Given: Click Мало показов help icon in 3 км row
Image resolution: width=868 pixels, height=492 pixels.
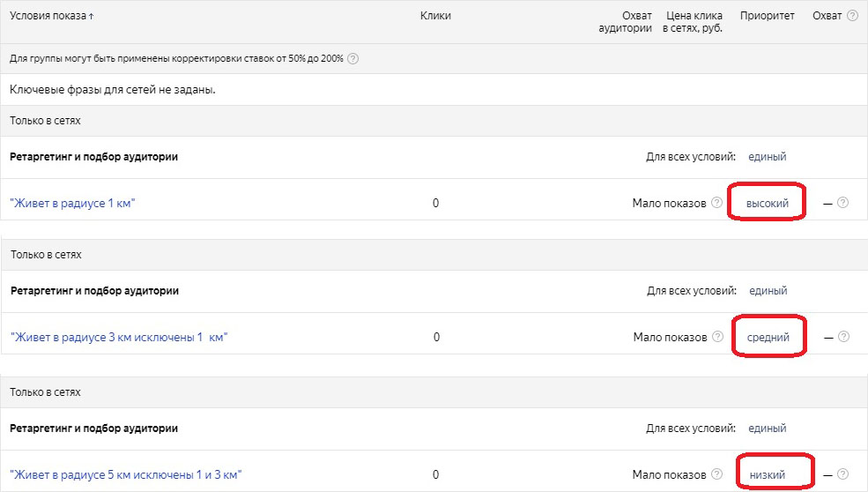Looking at the screenshot, I should (717, 337).
